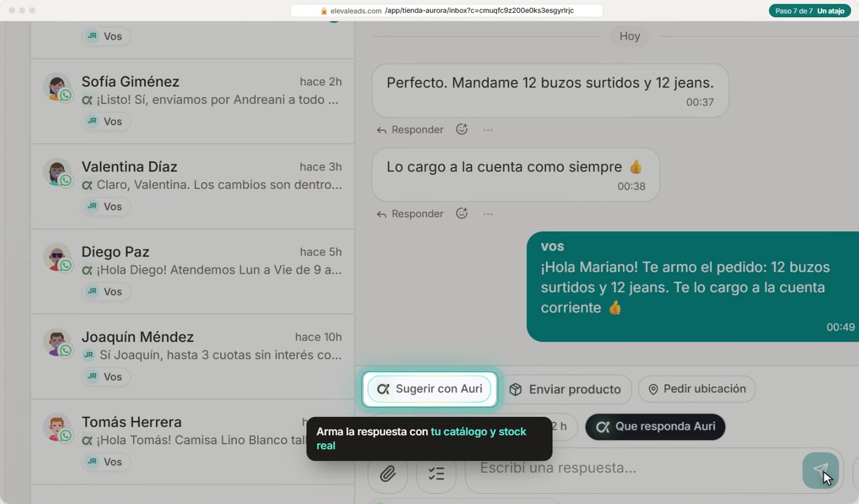Click the Auri icon before Sofía's preview text
This screenshot has height=504, width=859.
click(x=87, y=100)
